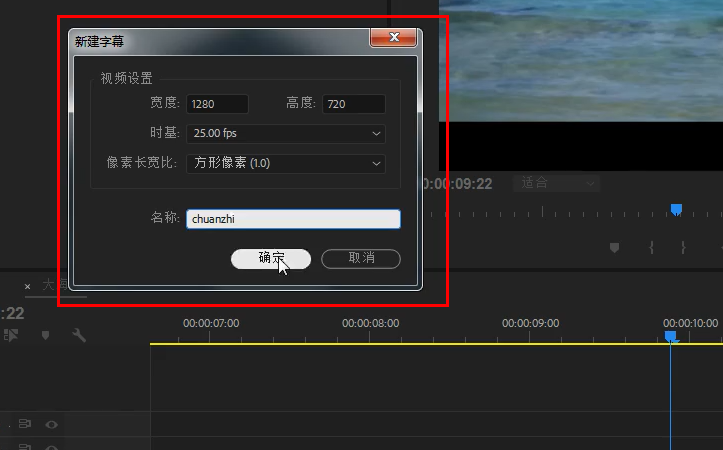Click the timeline blue playhead handle

coord(671,337)
